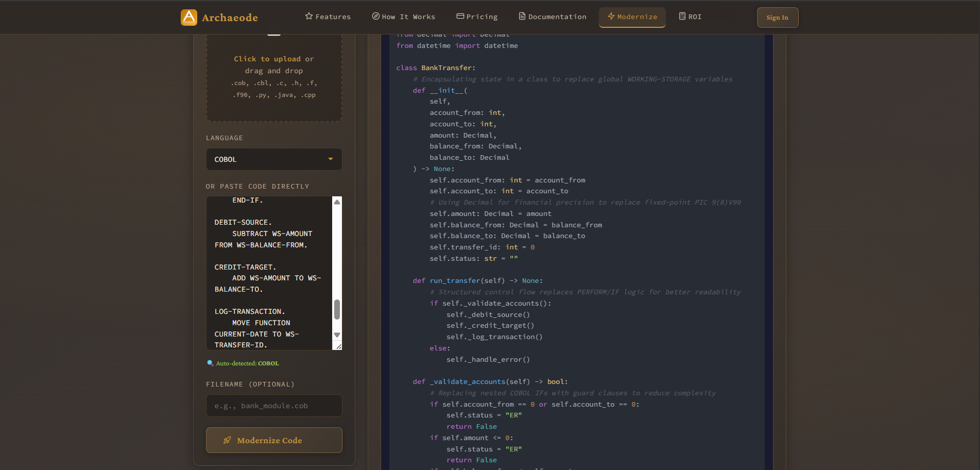Click the 'def _validate_accounts(self)' code line

coord(490,381)
